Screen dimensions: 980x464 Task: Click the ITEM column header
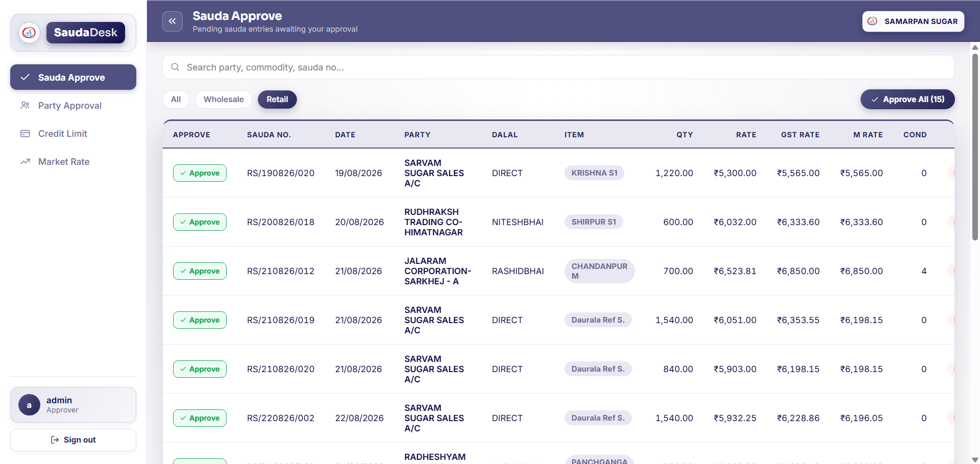[x=574, y=135]
